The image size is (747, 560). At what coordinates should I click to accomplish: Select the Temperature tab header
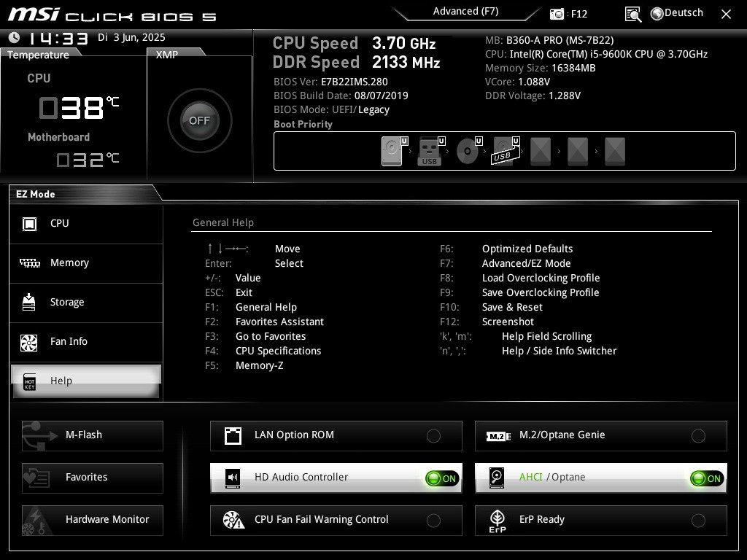(x=38, y=55)
